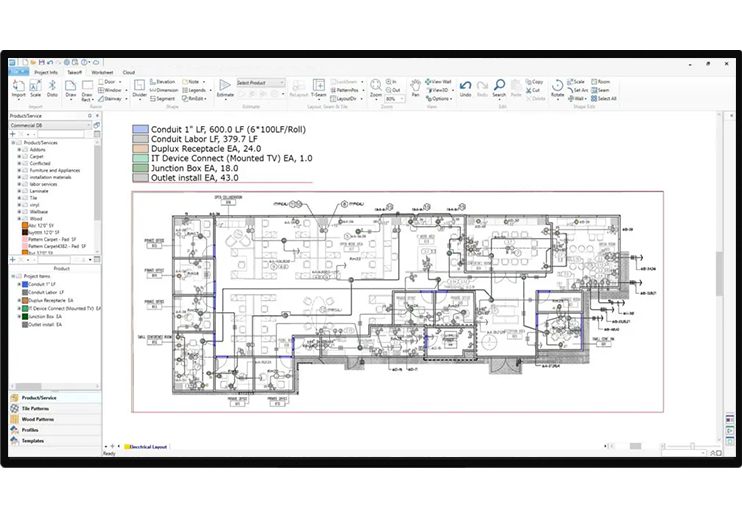
Task: Open the Project Info tab
Action: (46, 72)
